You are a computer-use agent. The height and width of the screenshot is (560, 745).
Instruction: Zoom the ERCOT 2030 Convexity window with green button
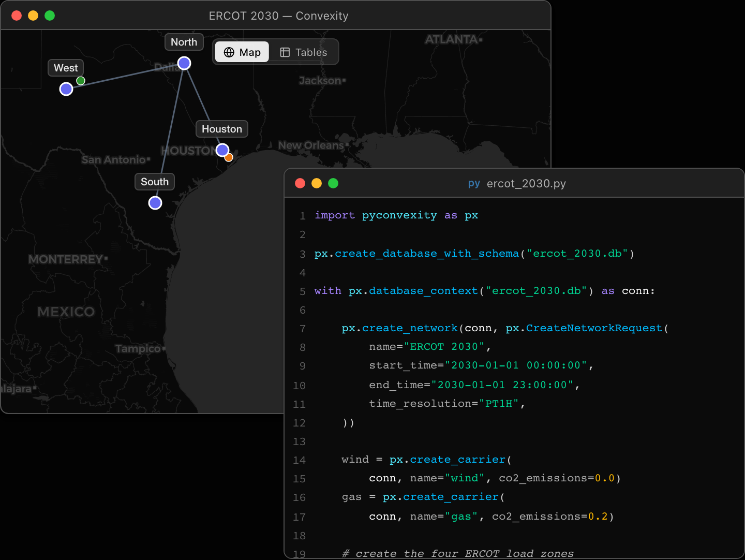point(50,16)
